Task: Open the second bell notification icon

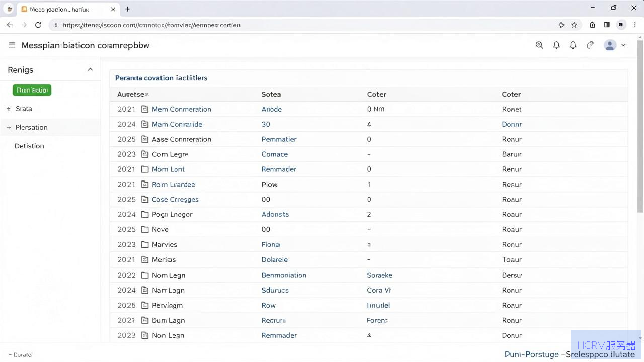Action: point(573,45)
